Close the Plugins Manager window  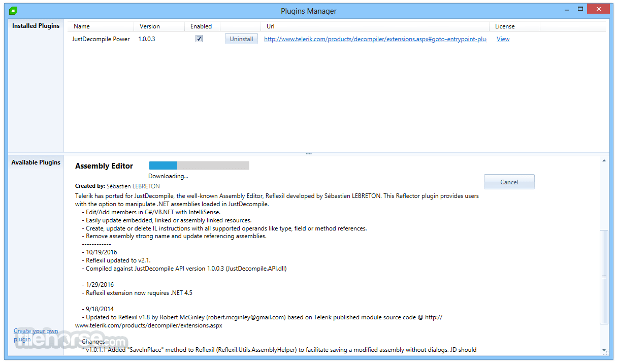click(598, 9)
